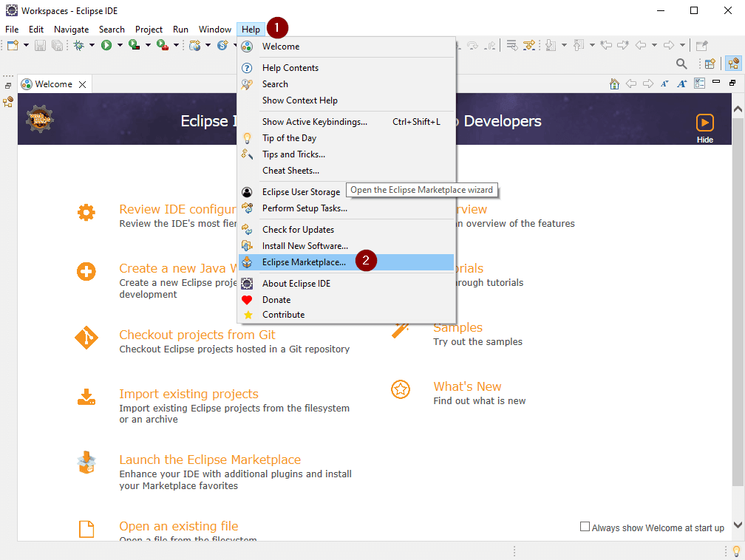The image size is (745, 560).
Task: Click the Hide button for the banner
Action: click(x=704, y=124)
